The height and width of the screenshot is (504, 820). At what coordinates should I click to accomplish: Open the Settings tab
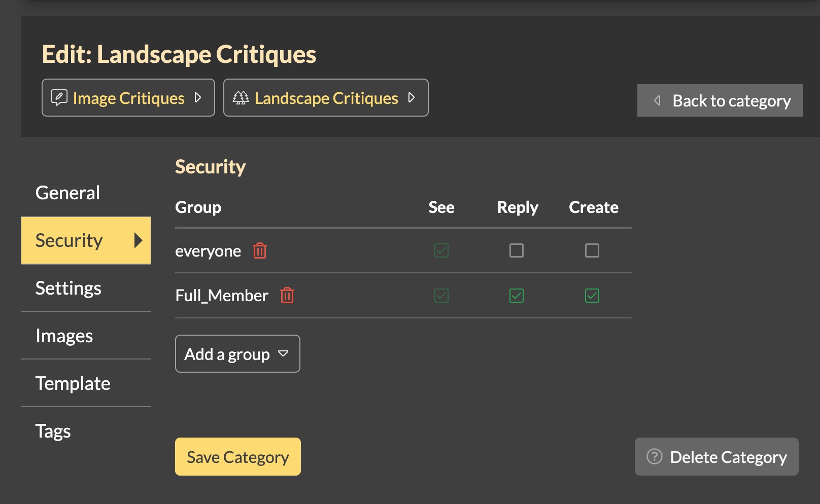tap(69, 288)
